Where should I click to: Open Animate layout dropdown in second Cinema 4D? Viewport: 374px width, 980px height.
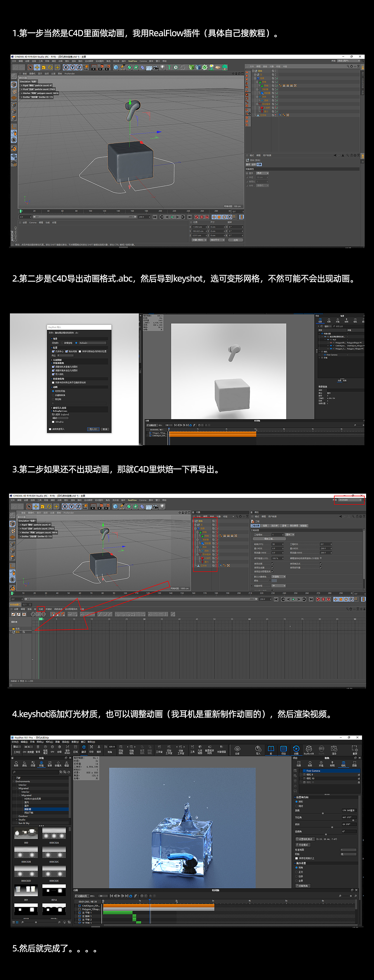pos(350,500)
